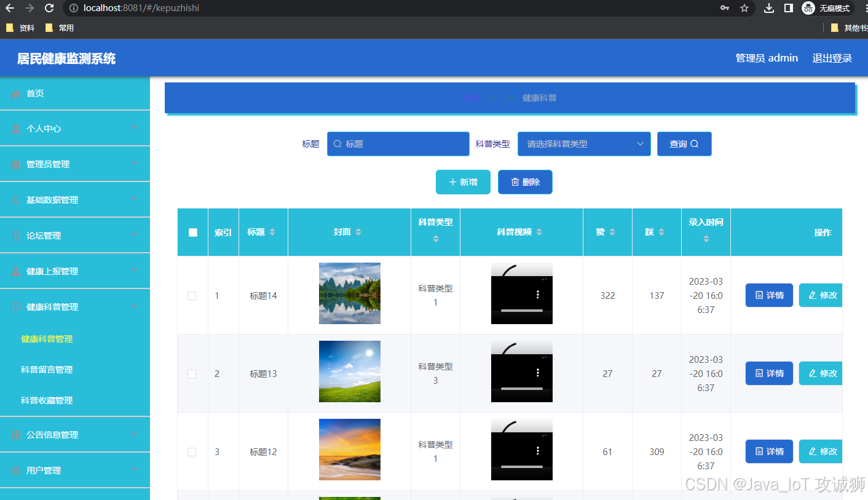Click the icon beside 公告信息管理
This screenshot has width=868, height=500.
tap(16, 435)
